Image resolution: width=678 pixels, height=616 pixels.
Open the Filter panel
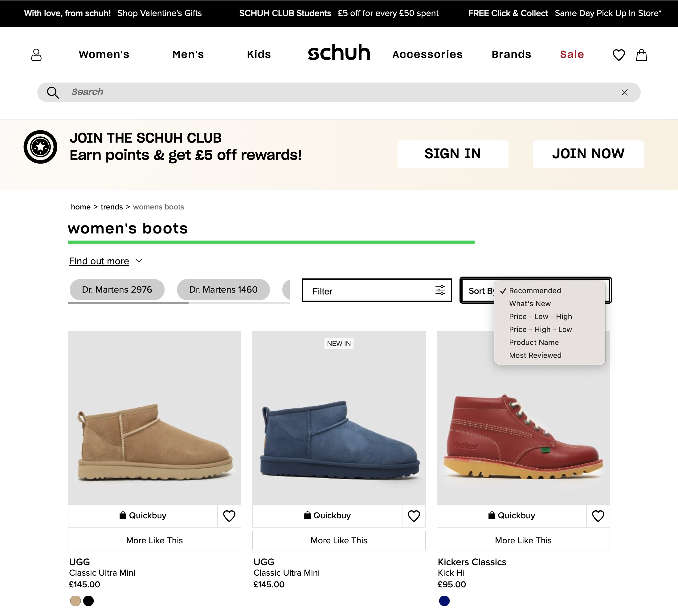(x=377, y=290)
